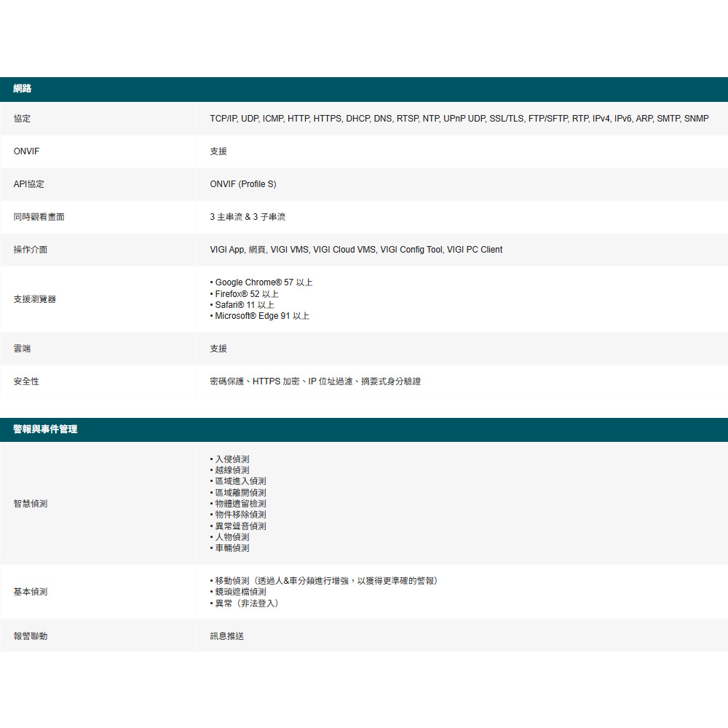Click the 入侵偵測 bullet item
728x728 pixels.
coord(232,459)
